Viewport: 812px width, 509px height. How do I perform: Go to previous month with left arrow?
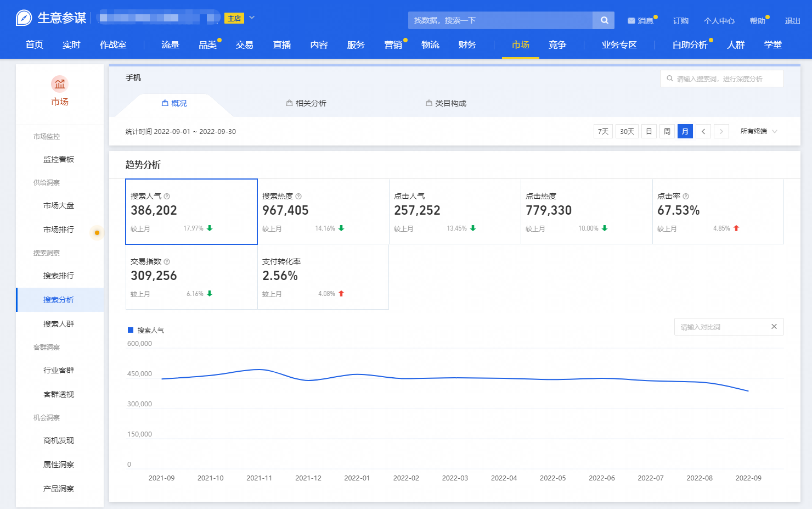point(703,131)
